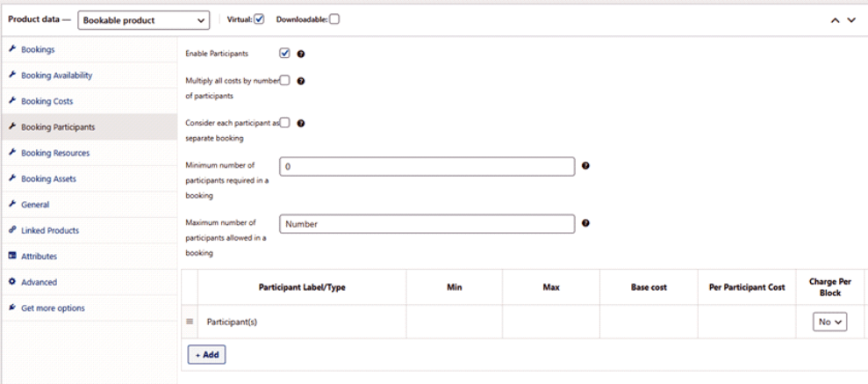
Task: Open the Get more options link
Action: (x=53, y=308)
